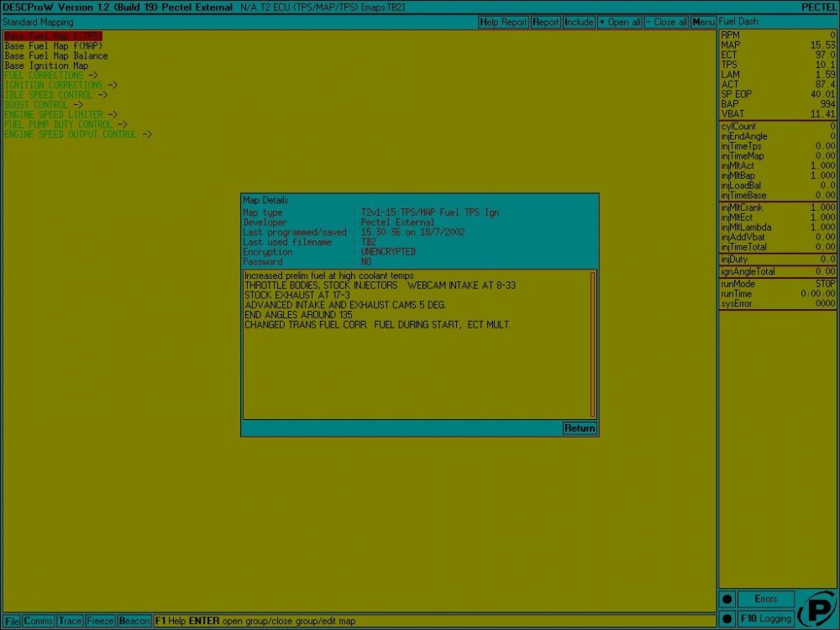Click the notes box vertical scrollbar

click(592, 344)
